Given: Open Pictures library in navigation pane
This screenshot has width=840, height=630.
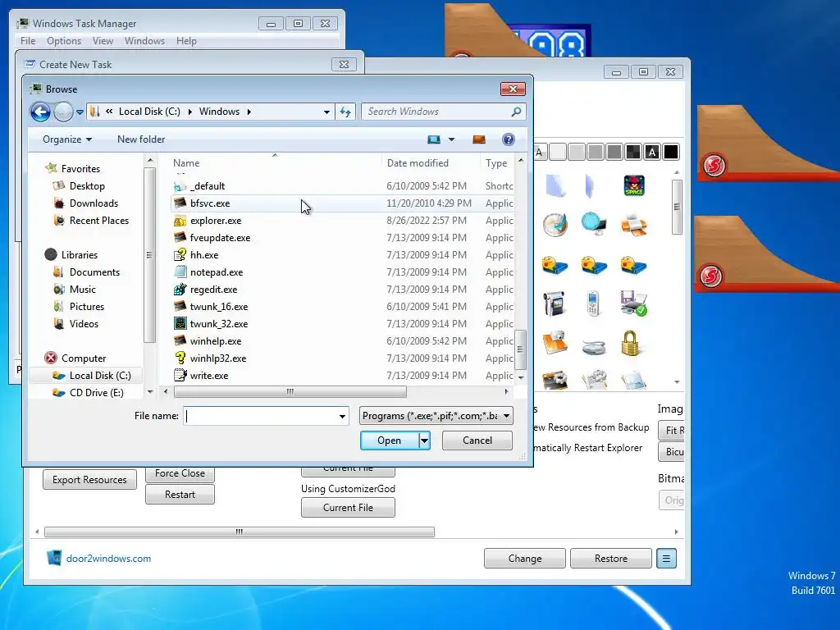Looking at the screenshot, I should 87,307.
